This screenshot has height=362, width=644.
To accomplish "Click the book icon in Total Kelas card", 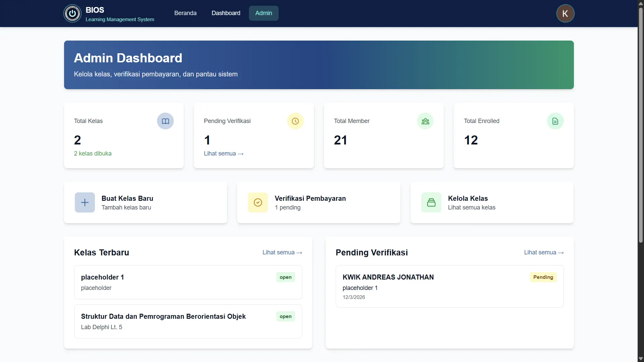I will click(165, 121).
